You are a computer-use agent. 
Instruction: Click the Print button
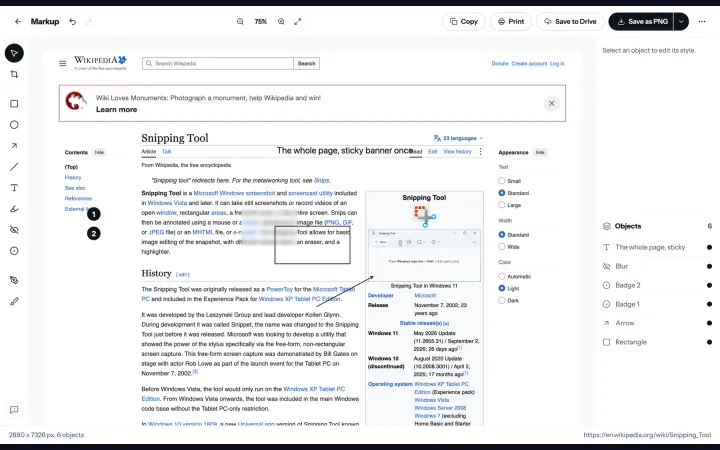(x=511, y=22)
